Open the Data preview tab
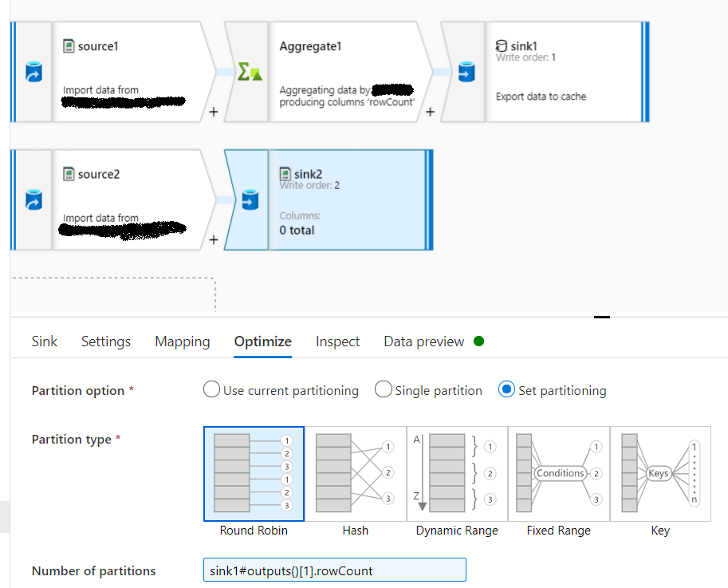The height and width of the screenshot is (588, 728). (423, 341)
